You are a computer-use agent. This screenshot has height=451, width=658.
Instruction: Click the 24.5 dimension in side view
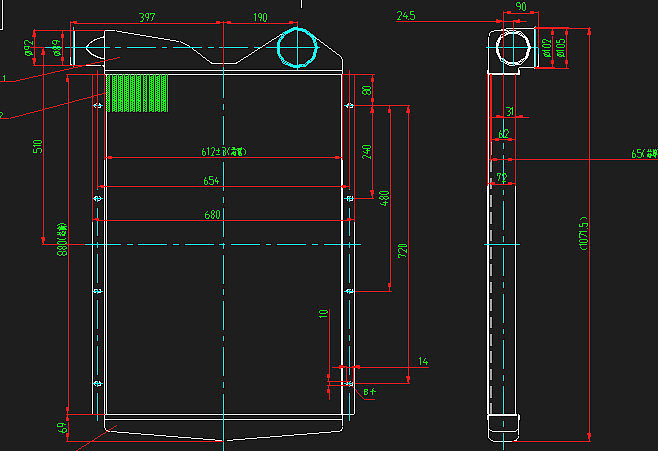406,16
